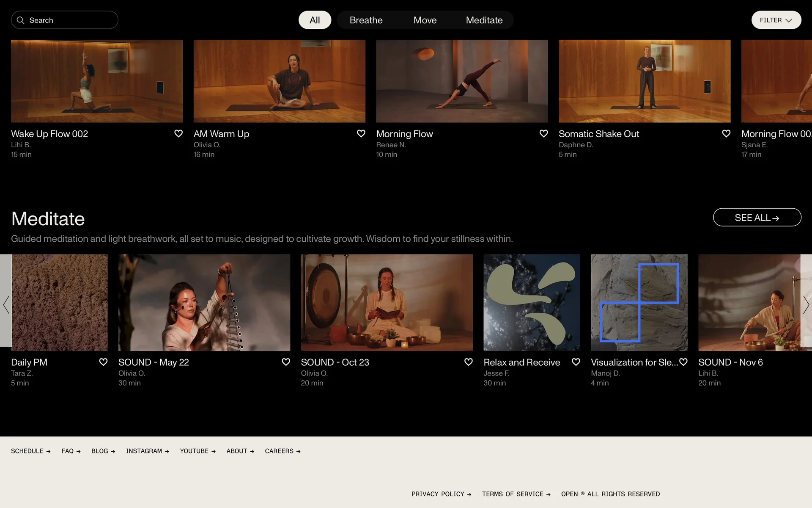Image resolution: width=812 pixels, height=508 pixels.
Task: Save Relax and Receive to favorites
Action: click(576, 362)
